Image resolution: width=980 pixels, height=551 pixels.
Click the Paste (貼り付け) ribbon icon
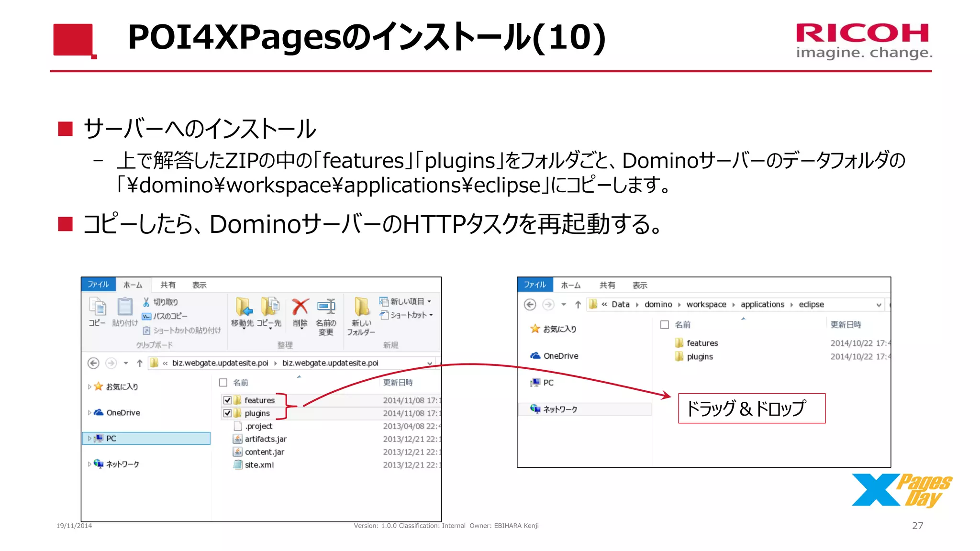tap(125, 311)
